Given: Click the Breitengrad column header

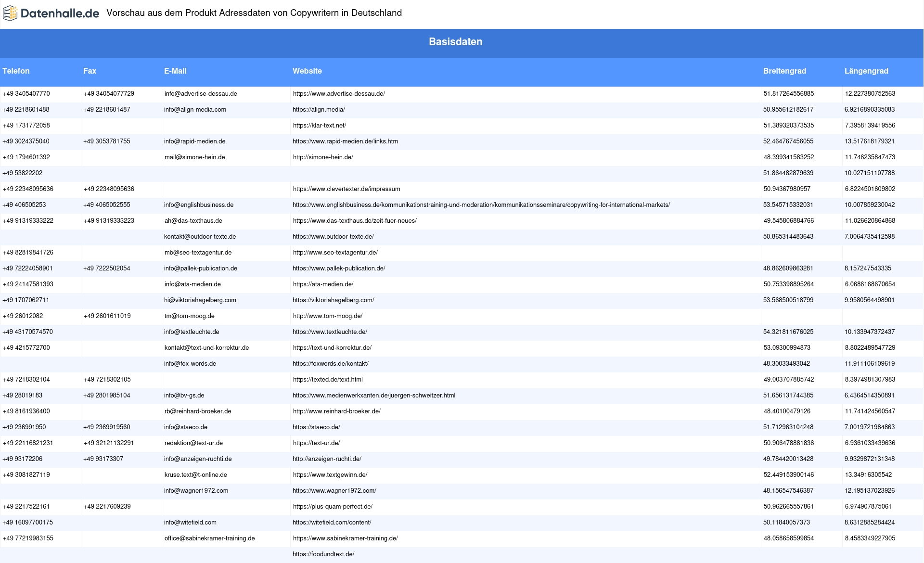Looking at the screenshot, I should [784, 71].
